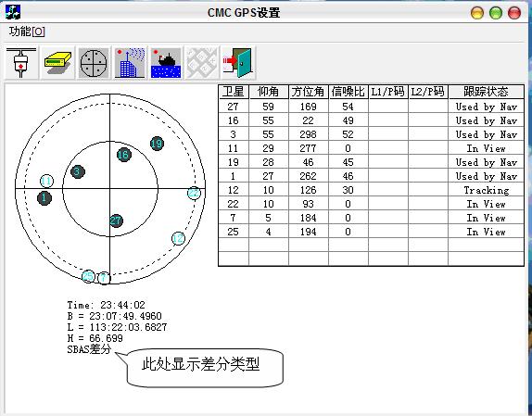The width and height of the screenshot is (532, 416).
Task: Click the antenna receiver toolbar icon
Action: click(x=21, y=63)
